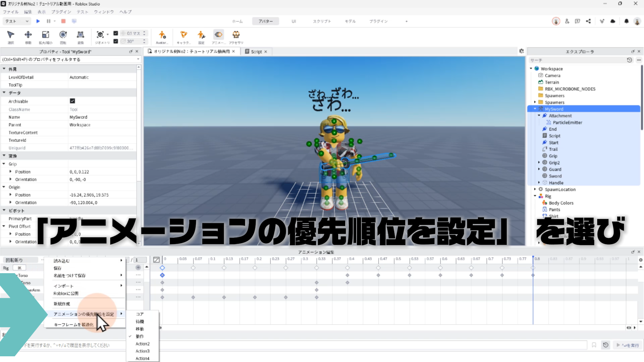Viewport: 644px width, 362px height.
Task: Toggle the Archivable checkbox
Action: point(72,101)
